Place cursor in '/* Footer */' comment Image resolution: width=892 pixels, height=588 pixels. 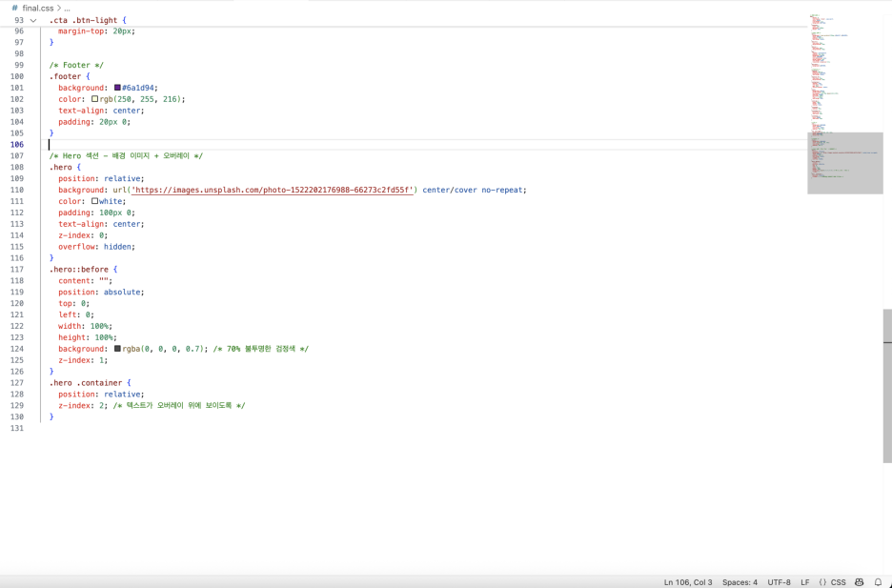point(76,65)
